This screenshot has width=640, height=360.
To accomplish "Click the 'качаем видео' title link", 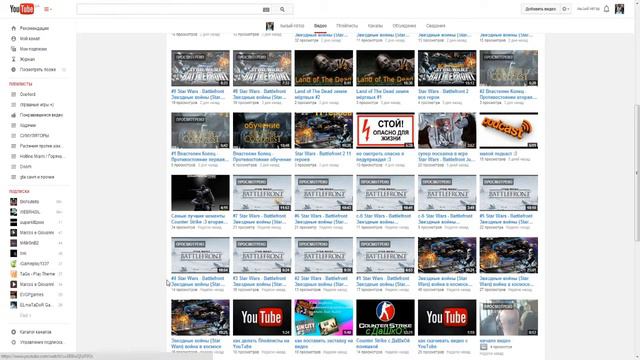I will [x=495, y=340].
